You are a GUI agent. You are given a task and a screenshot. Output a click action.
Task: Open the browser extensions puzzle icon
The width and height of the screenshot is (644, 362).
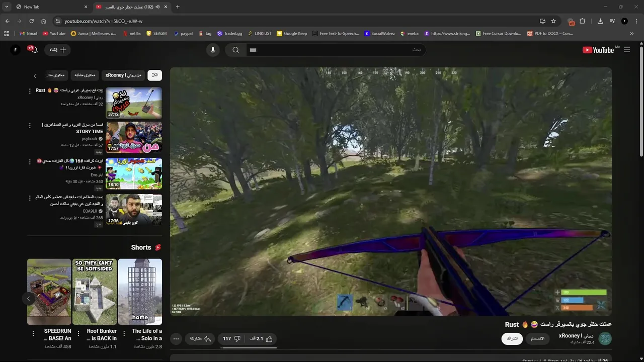[583, 21]
